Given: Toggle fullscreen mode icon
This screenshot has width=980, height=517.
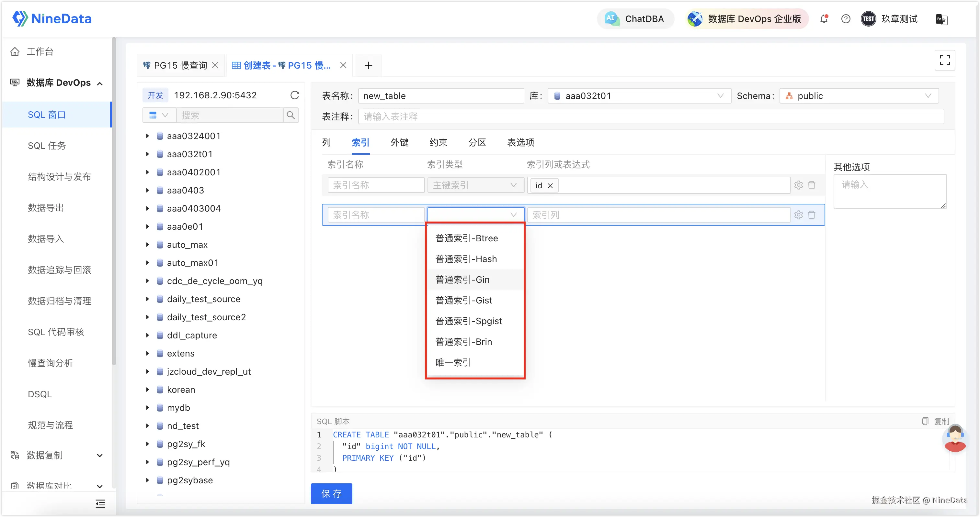Looking at the screenshot, I should [x=945, y=60].
